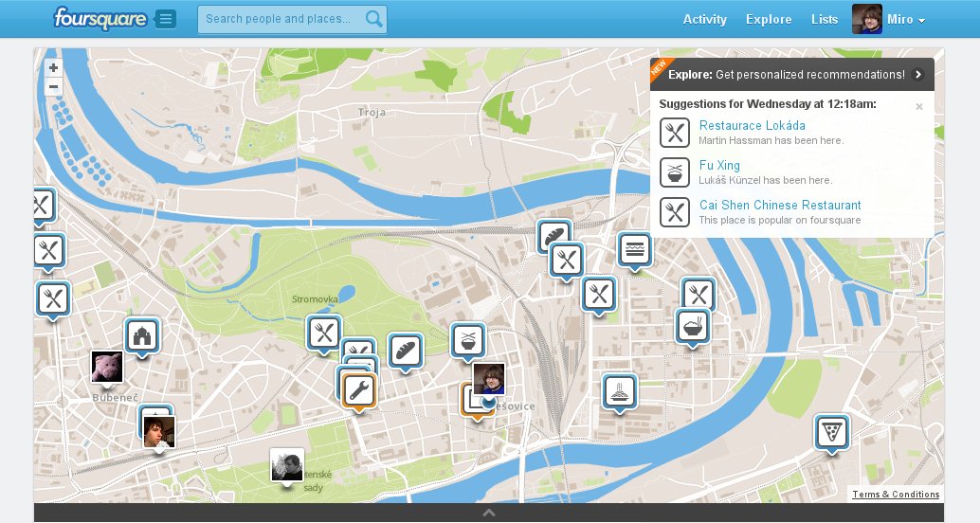Select fork-and-knife pin above the rice bowl pin

point(699,293)
